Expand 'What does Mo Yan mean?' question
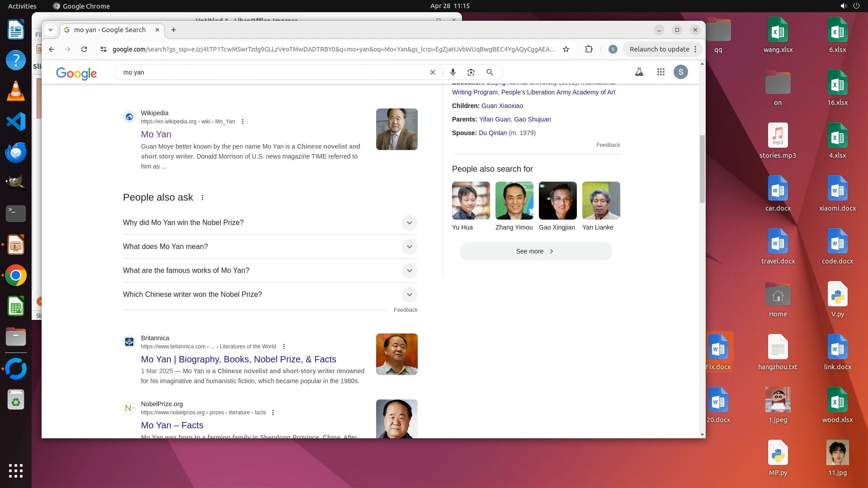Screen dimensions: 868x488 [409, 247]
